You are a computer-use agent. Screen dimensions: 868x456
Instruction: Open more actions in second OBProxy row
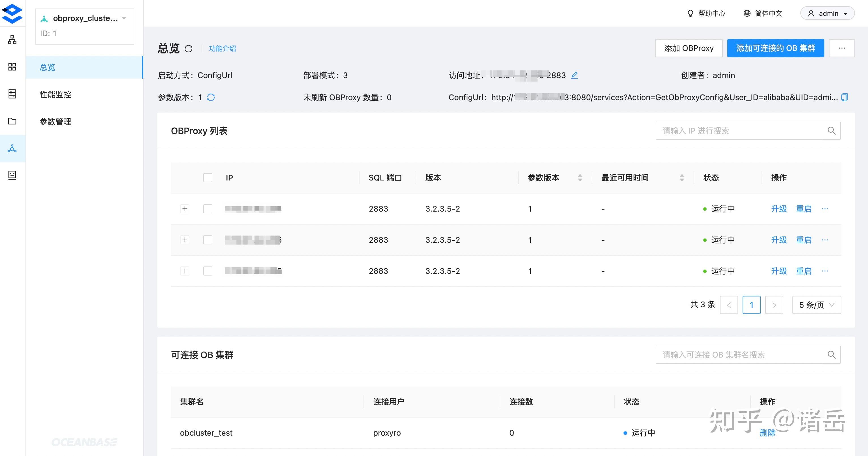[825, 240]
